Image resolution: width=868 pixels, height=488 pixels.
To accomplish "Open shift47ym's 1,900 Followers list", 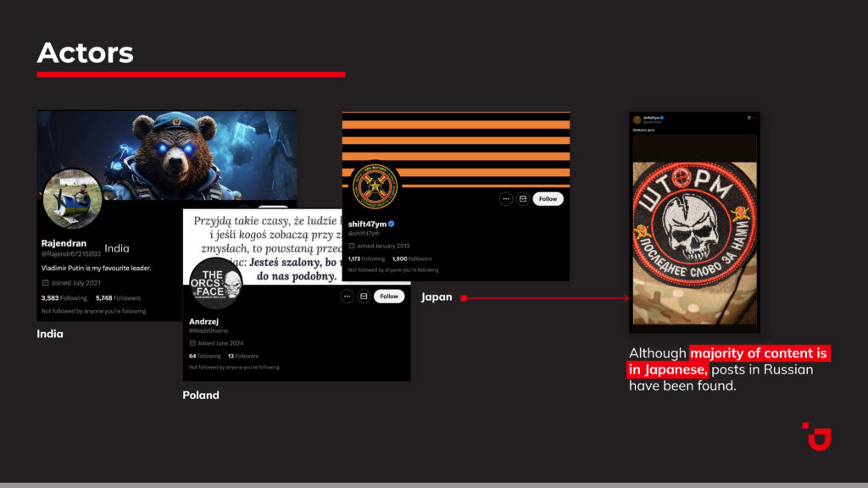I will click(x=412, y=258).
